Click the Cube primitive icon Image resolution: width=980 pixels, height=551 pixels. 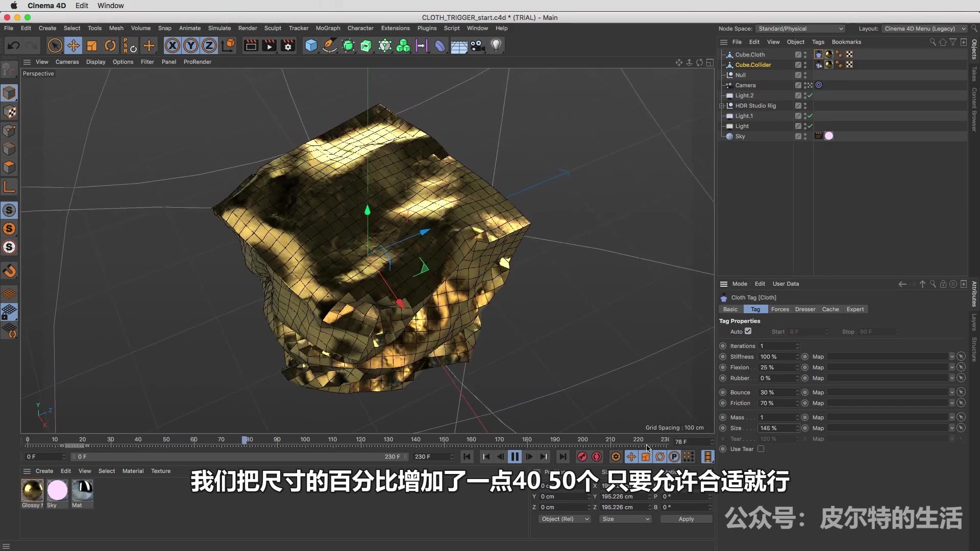[311, 46]
